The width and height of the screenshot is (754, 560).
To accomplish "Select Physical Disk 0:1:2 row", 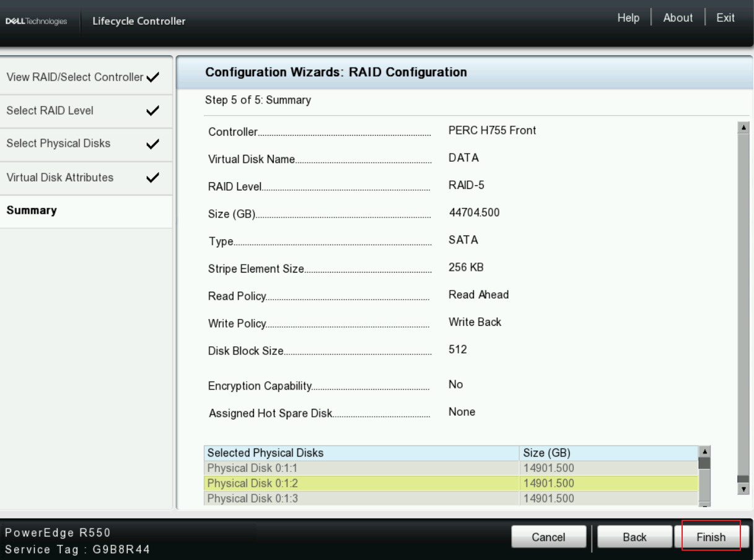I will [x=450, y=483].
